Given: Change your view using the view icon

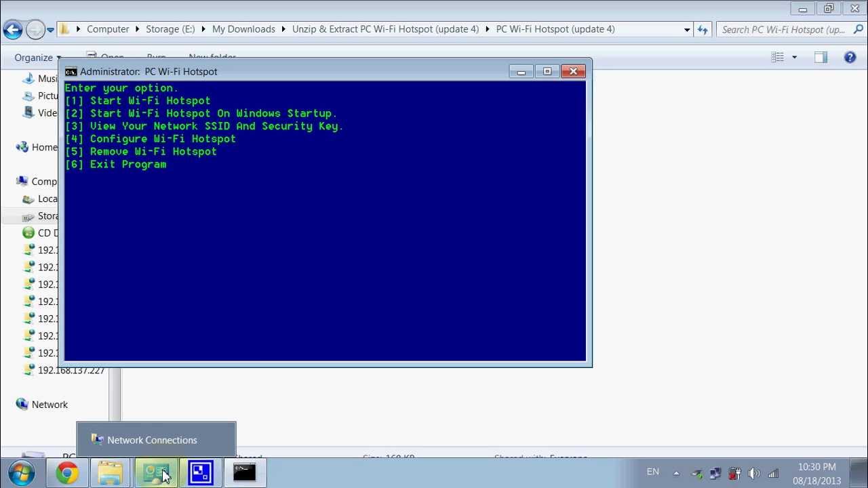Looking at the screenshot, I should pyautogui.click(x=778, y=58).
